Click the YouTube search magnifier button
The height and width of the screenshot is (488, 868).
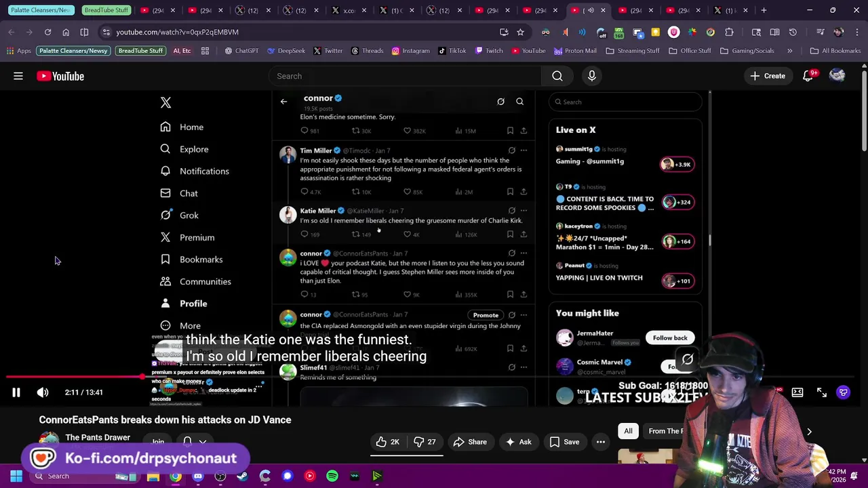[557, 76]
